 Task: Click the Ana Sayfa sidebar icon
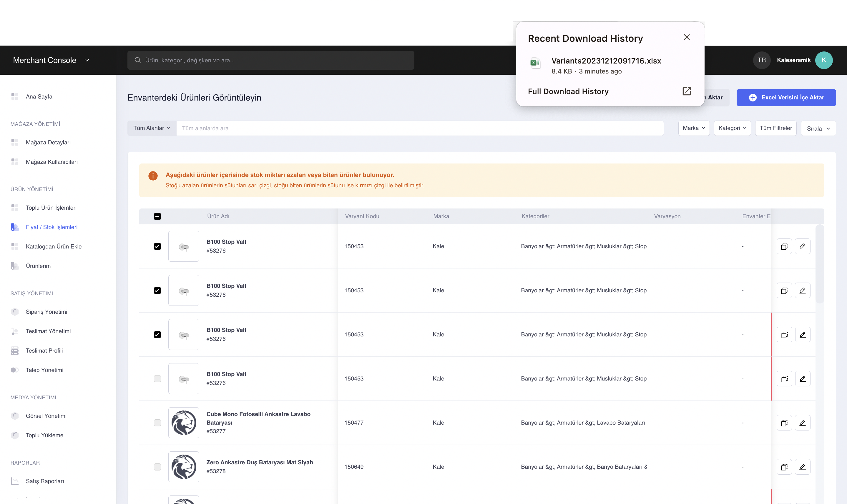(x=15, y=96)
